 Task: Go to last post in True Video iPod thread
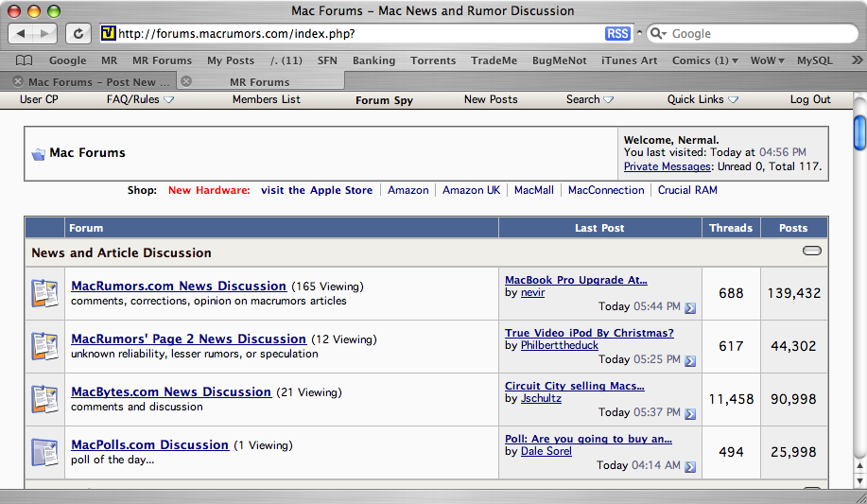tap(690, 361)
